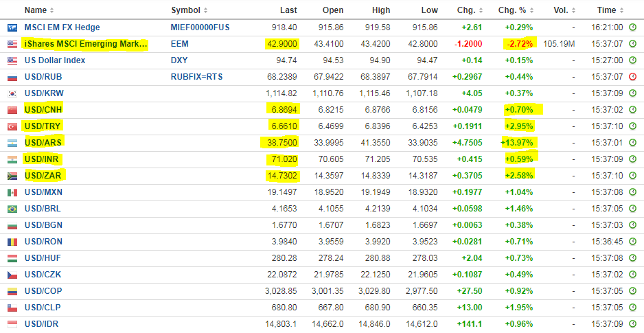Screen dimensions: 644x333
Task: Click the 6.6610 last price for USD/TRY
Action: 283,126
